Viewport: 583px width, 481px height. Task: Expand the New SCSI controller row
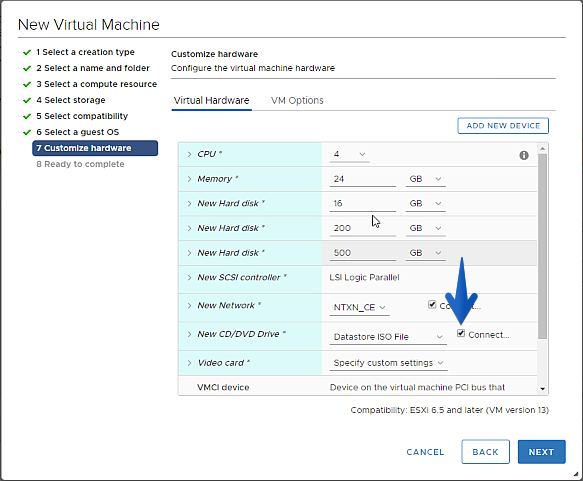[189, 278]
